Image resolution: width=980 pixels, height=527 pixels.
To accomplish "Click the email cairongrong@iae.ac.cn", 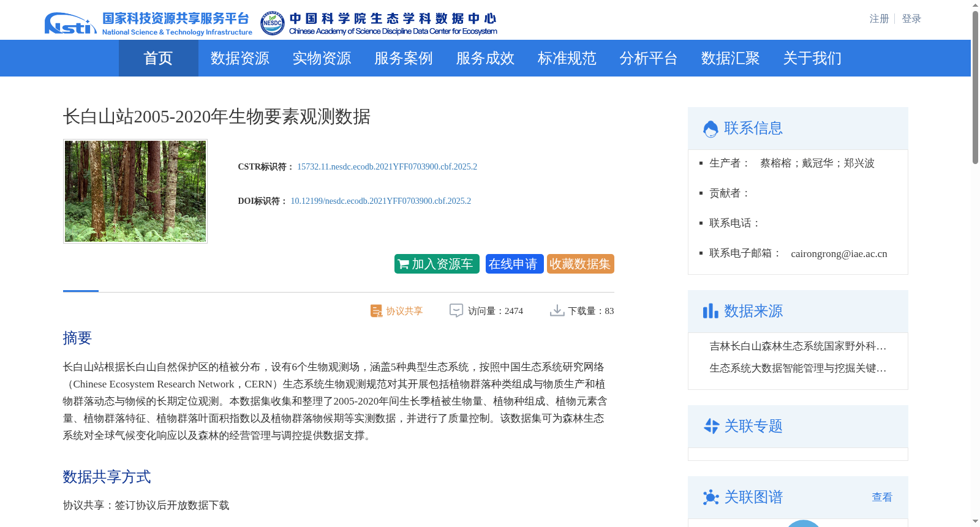I will coord(839,253).
